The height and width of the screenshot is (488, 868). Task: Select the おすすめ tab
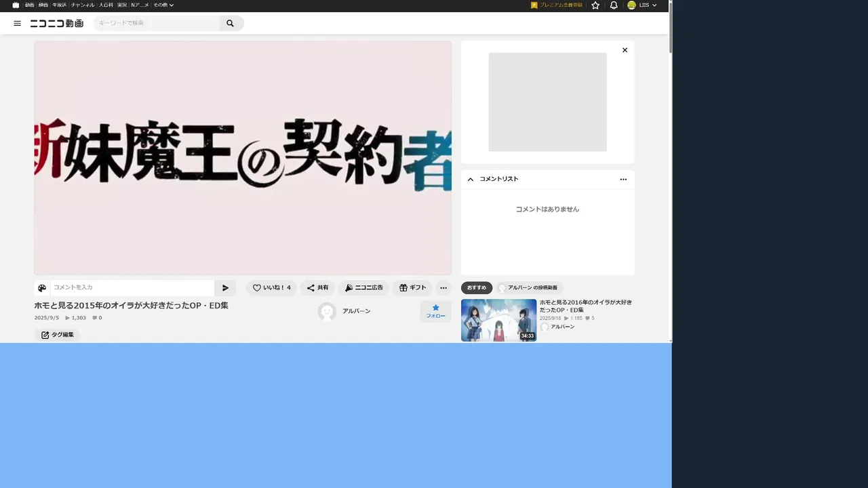[x=477, y=288]
